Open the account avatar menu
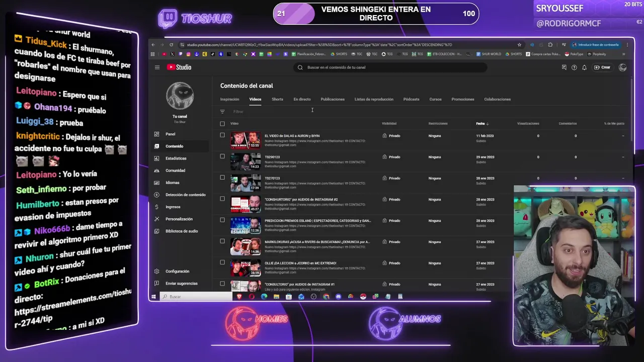 pyautogui.click(x=622, y=67)
